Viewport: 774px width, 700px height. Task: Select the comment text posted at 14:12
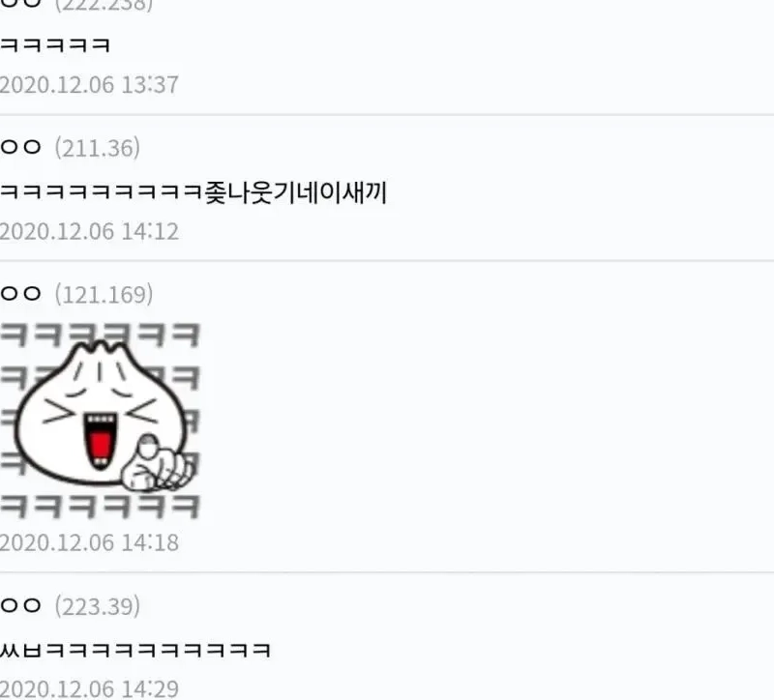click(x=193, y=191)
